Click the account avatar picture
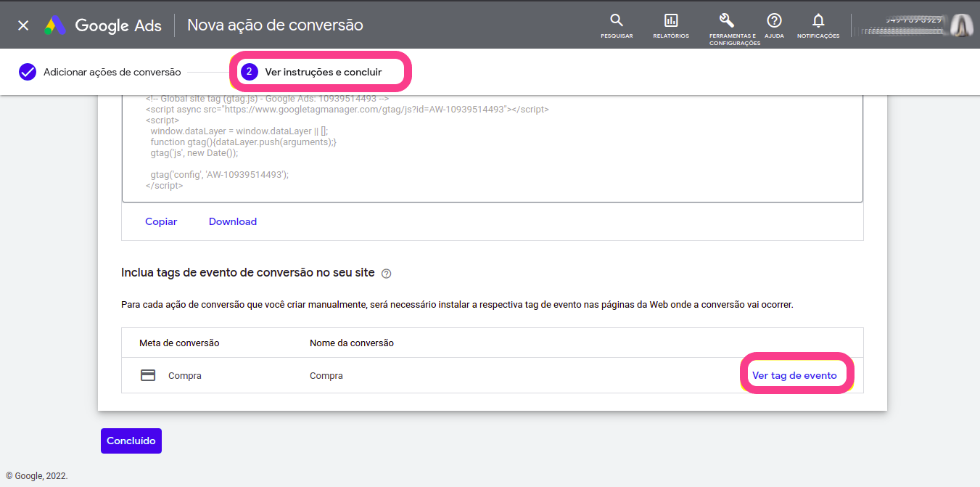The width and height of the screenshot is (980, 487). (961, 25)
